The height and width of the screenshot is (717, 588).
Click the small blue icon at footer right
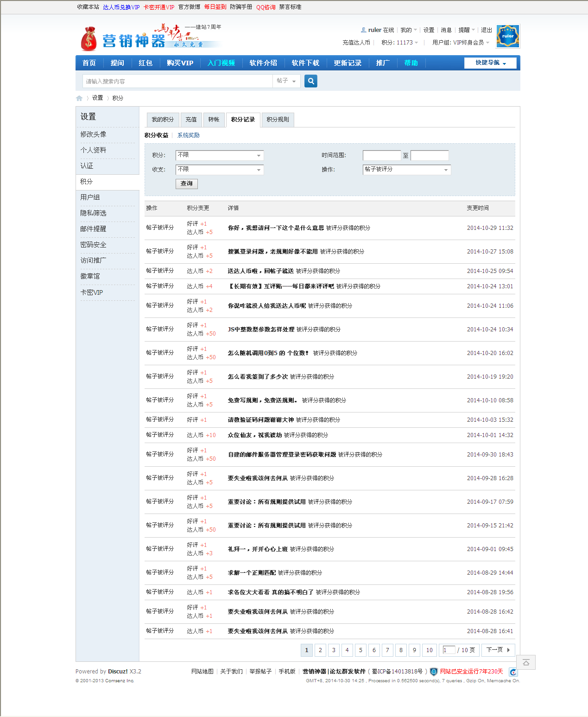click(x=513, y=672)
